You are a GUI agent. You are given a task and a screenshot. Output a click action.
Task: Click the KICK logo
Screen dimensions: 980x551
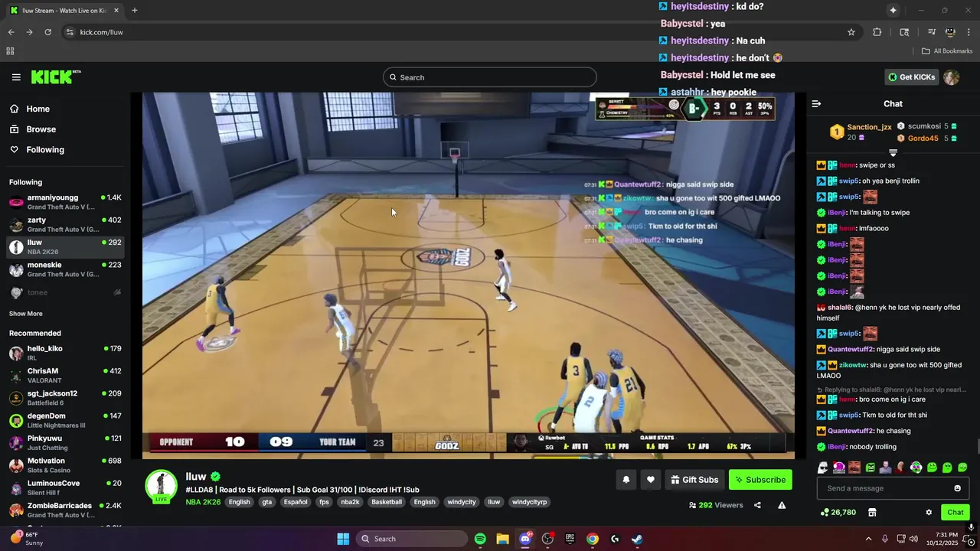point(56,77)
